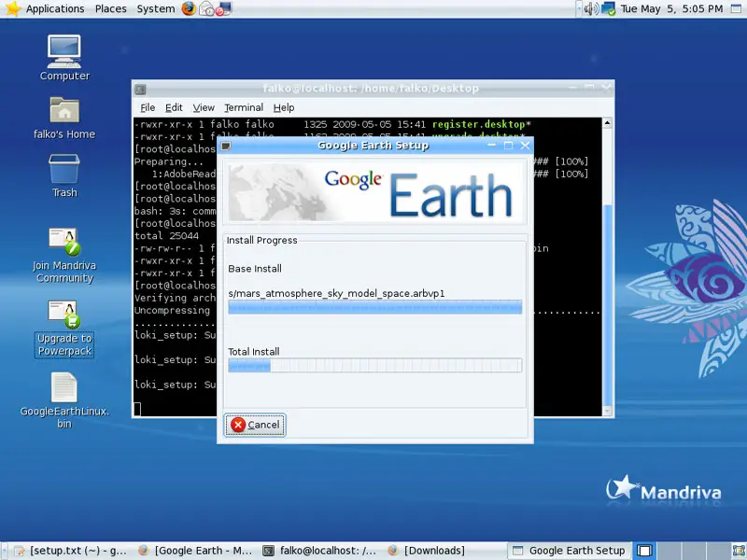Click the Base Install progress bar

tap(375, 307)
